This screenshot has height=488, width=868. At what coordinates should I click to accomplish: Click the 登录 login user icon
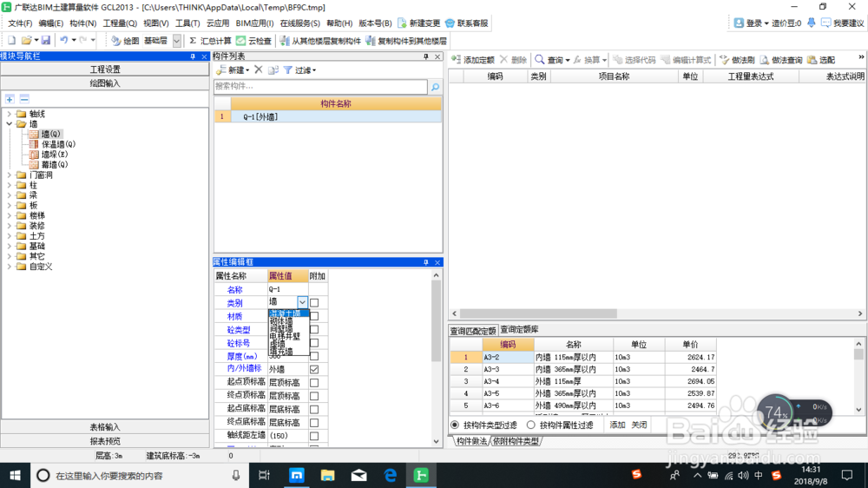click(x=739, y=23)
